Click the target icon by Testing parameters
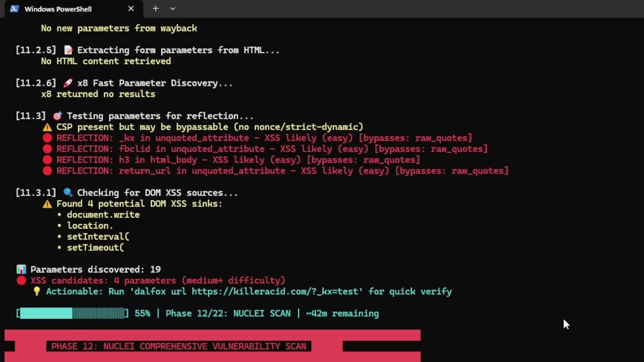Screen dimensions: 644x362 tap(57, 117)
